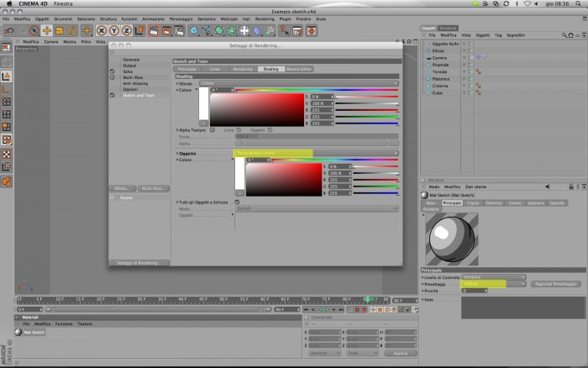
Task: Open the Sfondo Colore dropdown
Action: 299,83
